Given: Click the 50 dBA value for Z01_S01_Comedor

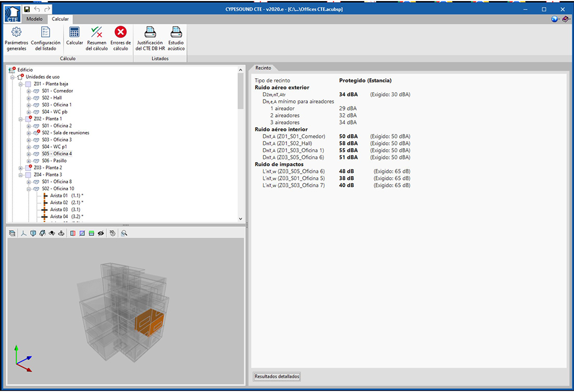Looking at the screenshot, I should point(348,137).
